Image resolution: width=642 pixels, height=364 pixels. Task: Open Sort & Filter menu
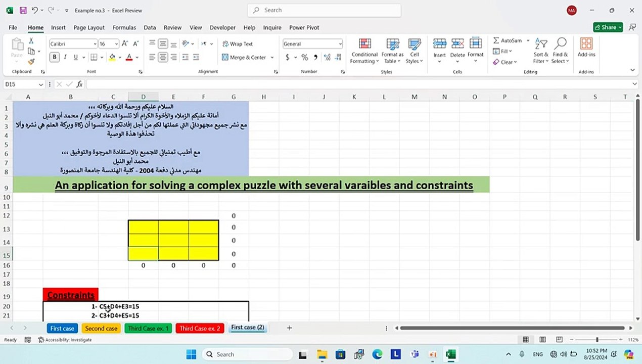(541, 51)
